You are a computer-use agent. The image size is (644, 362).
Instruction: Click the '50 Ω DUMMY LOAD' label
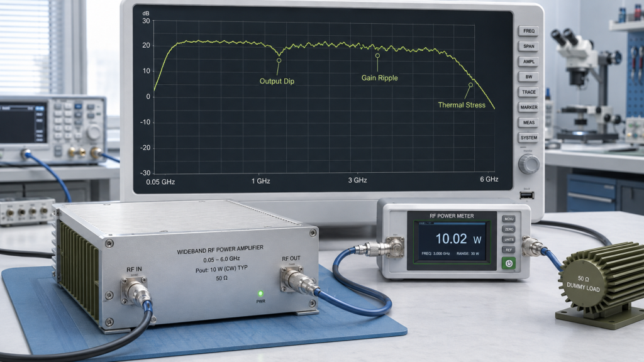583,283
